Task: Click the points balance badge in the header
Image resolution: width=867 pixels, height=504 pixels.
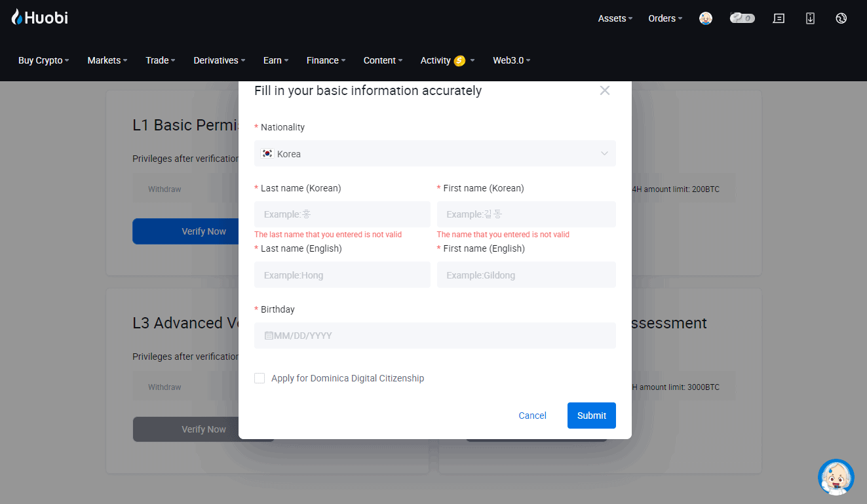Action: pos(742,18)
